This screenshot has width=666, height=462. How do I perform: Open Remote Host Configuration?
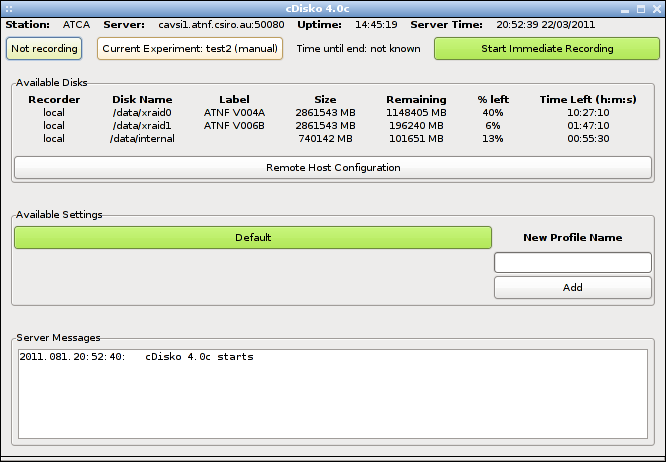click(x=333, y=167)
